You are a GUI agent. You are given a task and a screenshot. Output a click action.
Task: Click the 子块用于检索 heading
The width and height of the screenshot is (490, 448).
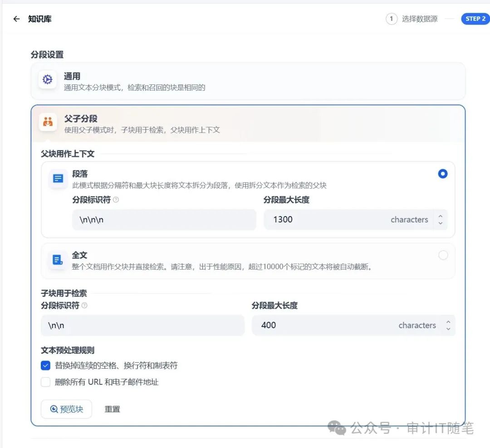[64, 293]
